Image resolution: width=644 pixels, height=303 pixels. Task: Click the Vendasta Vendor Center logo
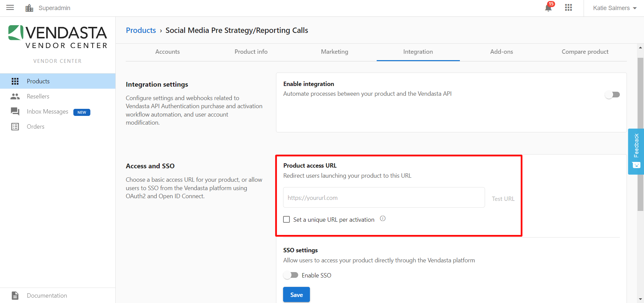(x=58, y=37)
